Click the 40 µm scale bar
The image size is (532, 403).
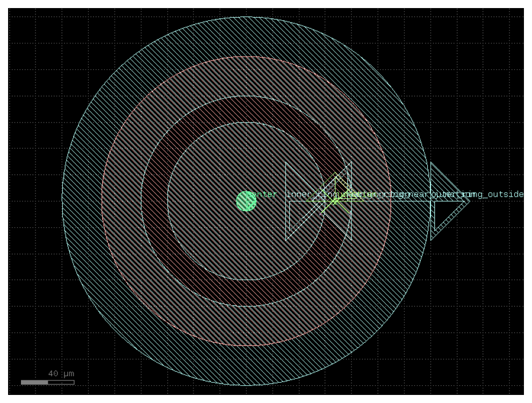[47, 382]
